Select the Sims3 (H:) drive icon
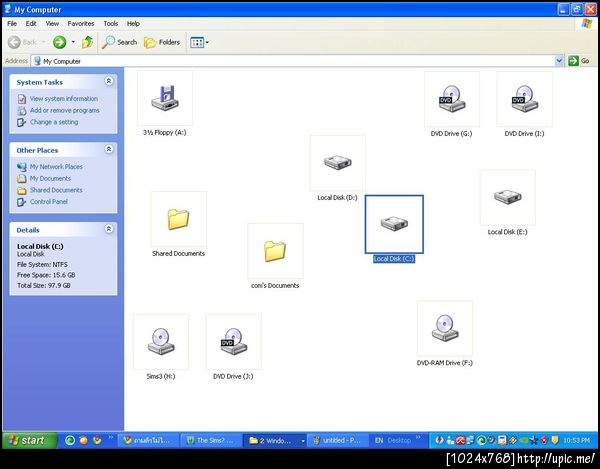This screenshot has height=469, width=600. coord(161,342)
